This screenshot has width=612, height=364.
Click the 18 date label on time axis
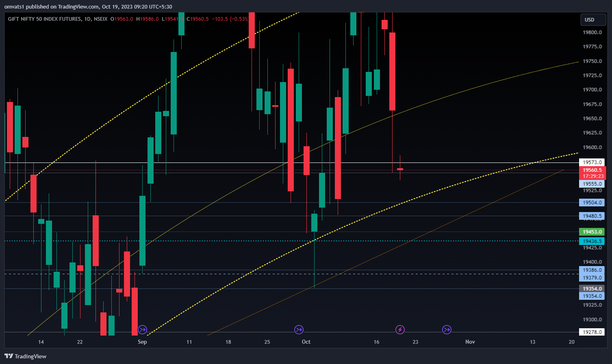click(x=228, y=342)
